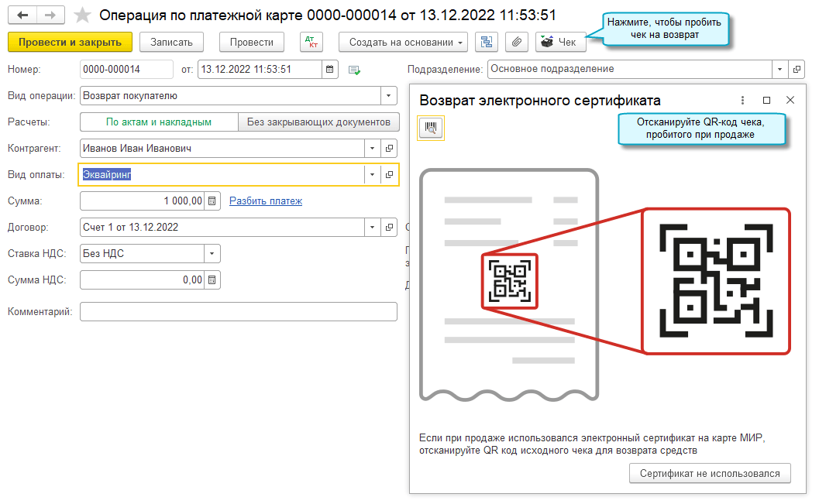Screen dimensions: 819x504
Task: Select По актам и накладным option
Action: pos(159,122)
